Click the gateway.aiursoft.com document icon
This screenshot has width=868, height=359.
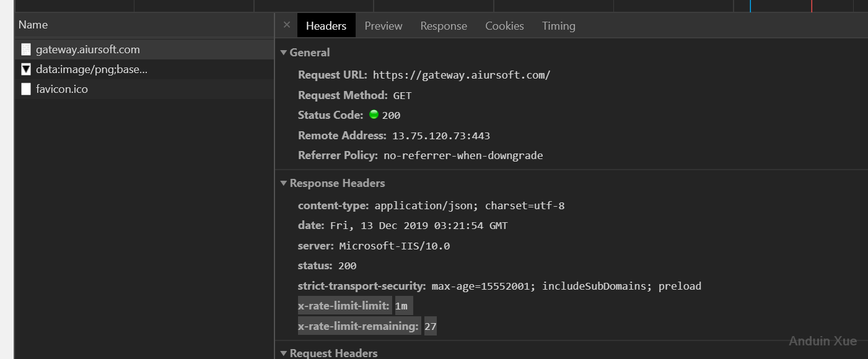click(x=26, y=50)
